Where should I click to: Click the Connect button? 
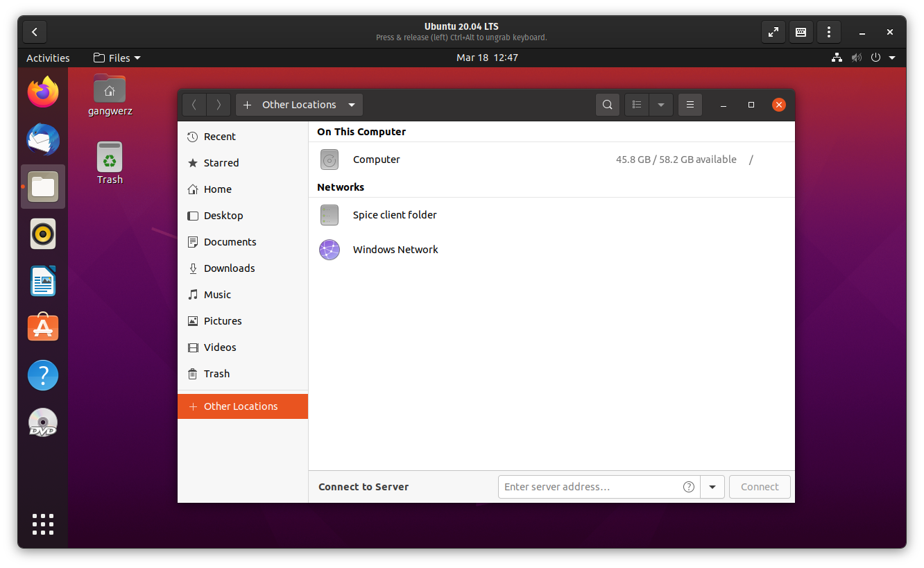760,487
